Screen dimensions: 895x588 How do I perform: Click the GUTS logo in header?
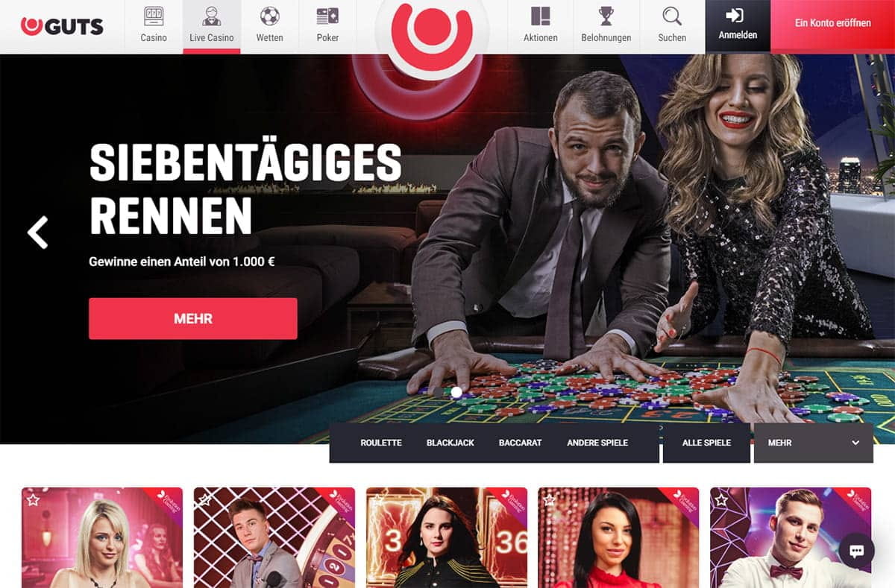coord(62,27)
